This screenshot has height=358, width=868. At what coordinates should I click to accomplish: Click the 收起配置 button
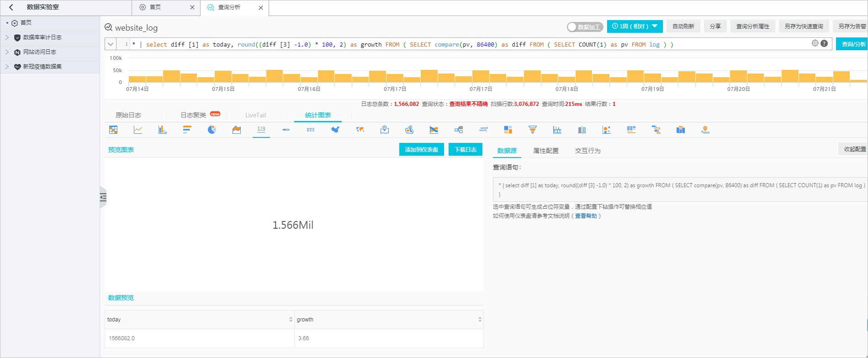[853, 149]
